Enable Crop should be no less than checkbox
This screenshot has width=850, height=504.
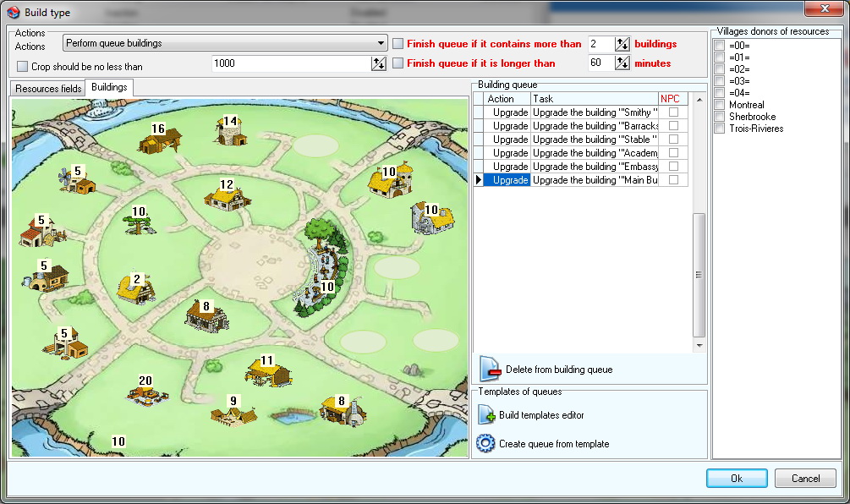tap(22, 67)
